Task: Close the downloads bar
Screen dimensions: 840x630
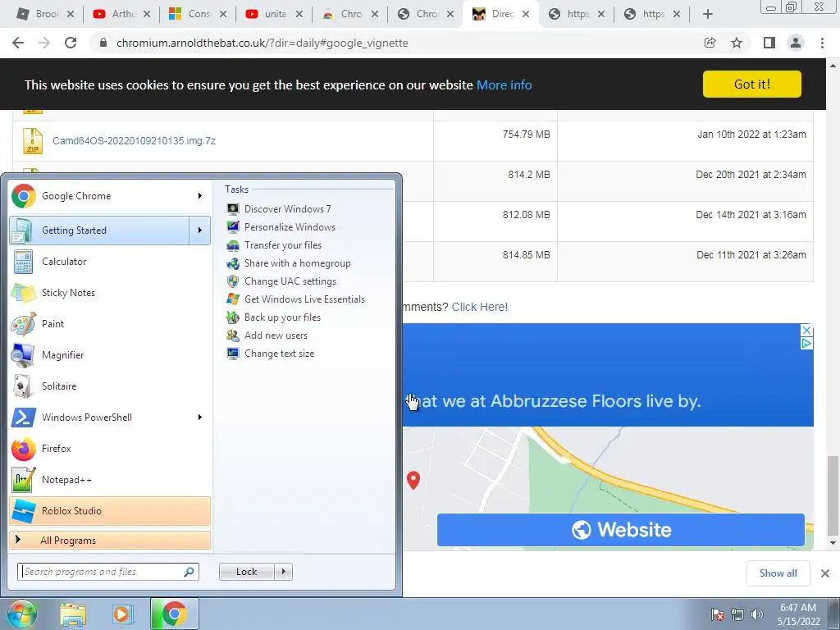Action: [x=825, y=573]
